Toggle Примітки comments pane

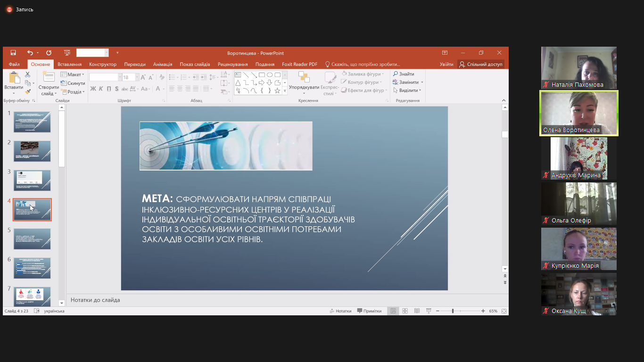click(369, 311)
